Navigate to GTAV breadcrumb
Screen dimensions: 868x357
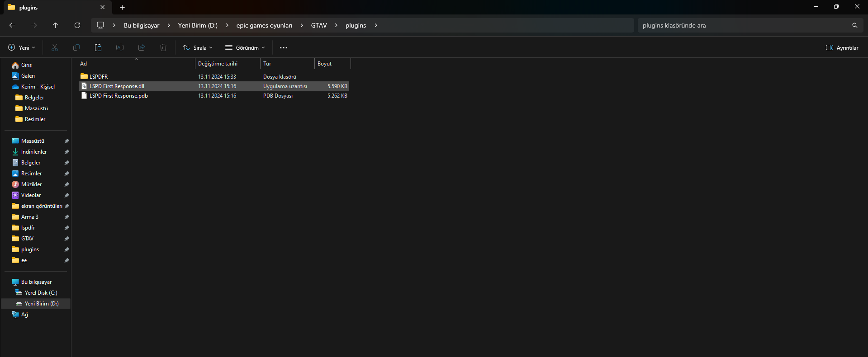tap(319, 25)
